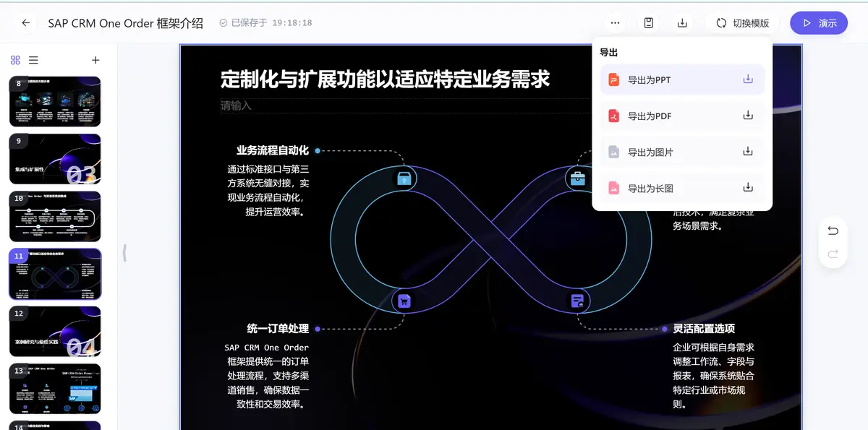This screenshot has height=430, width=868.
Task: Click the paragraph starting SAP CRM One Order 框架提供
Action: point(267,376)
